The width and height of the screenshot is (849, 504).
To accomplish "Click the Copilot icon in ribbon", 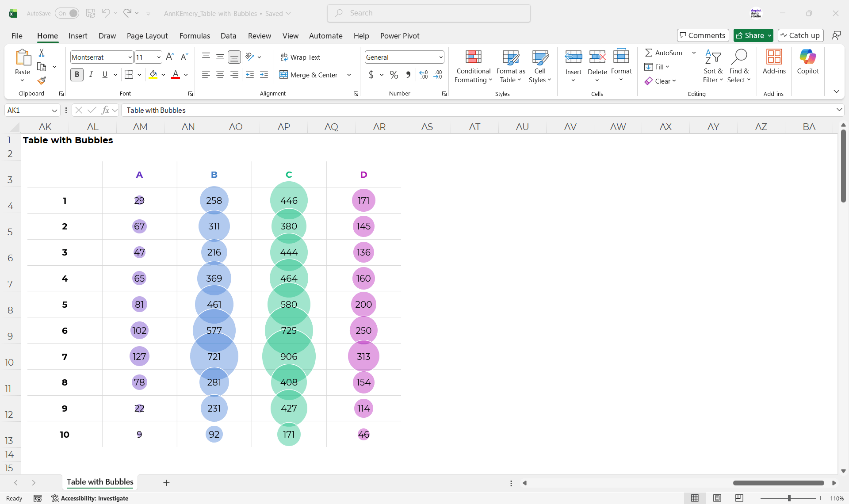I will (x=807, y=62).
